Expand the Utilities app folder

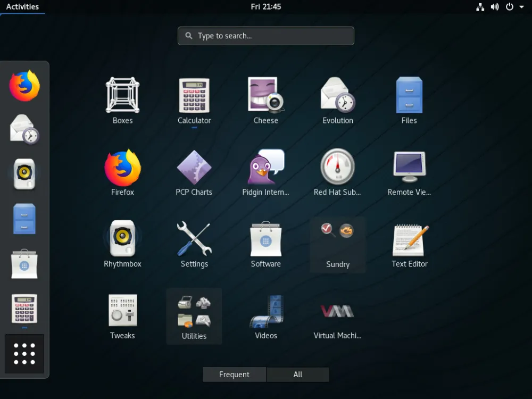(x=194, y=312)
